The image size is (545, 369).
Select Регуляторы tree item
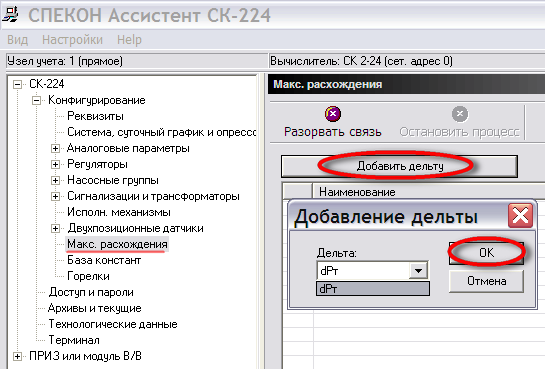[97, 164]
